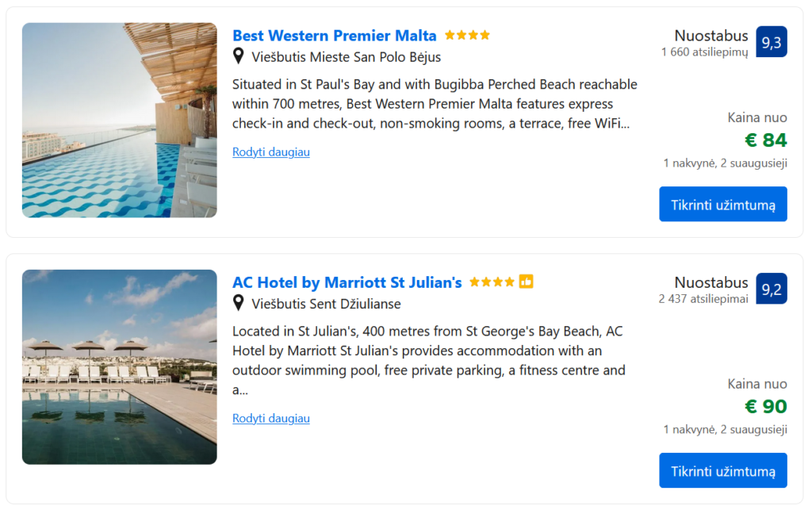Expand Best Western description with Rodyti daugiau
This screenshot has height=510, width=812.
pyautogui.click(x=271, y=151)
